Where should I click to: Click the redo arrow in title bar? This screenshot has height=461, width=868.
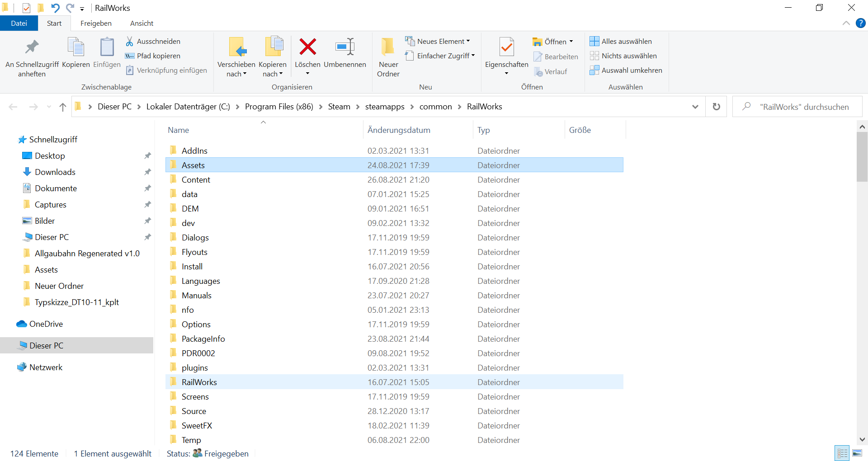[x=70, y=8]
